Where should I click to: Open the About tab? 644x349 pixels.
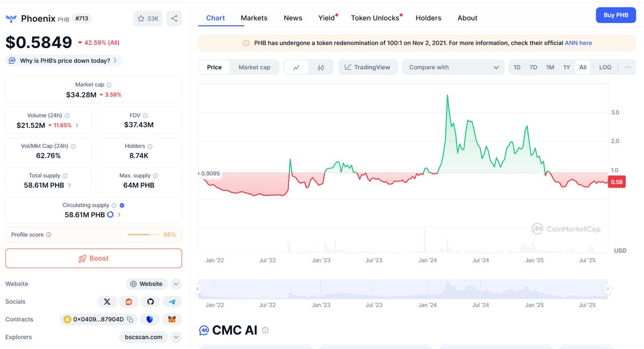(467, 18)
